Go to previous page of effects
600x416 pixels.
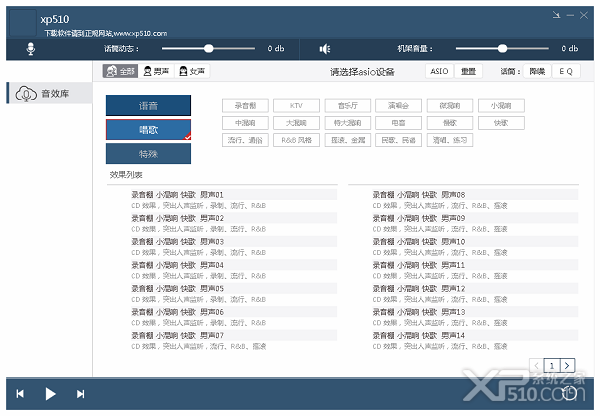point(536,365)
